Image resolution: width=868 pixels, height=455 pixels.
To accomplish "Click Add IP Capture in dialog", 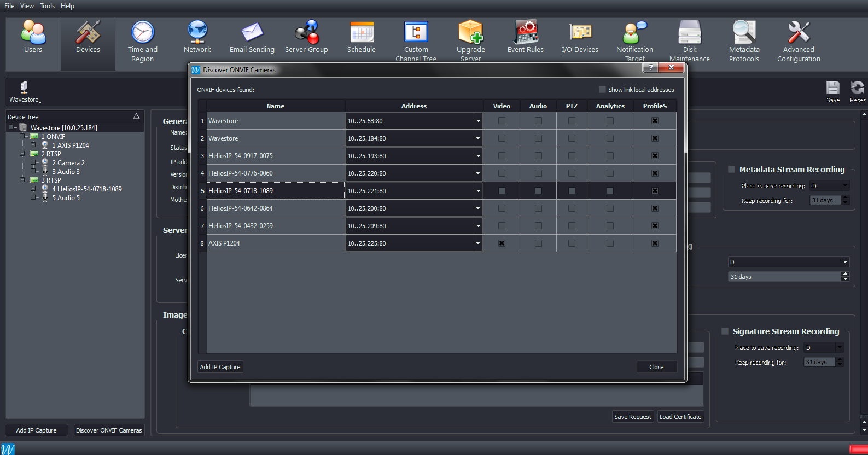I will (220, 367).
